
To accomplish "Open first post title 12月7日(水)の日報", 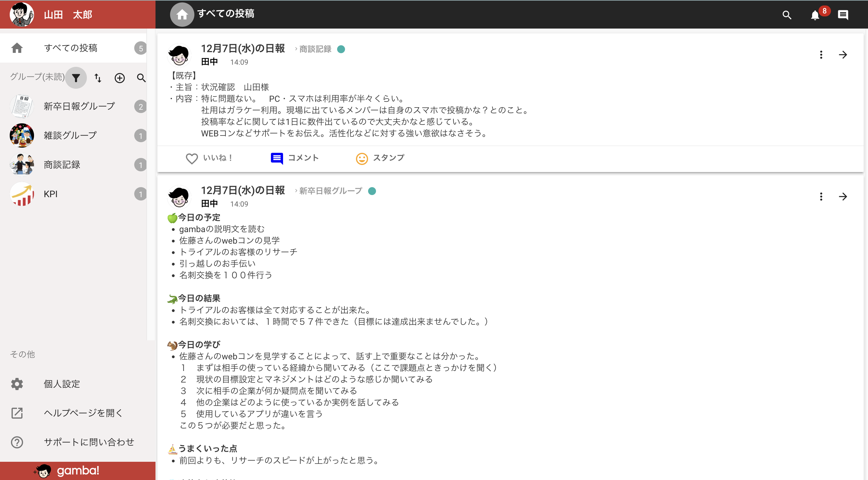I will click(x=243, y=49).
